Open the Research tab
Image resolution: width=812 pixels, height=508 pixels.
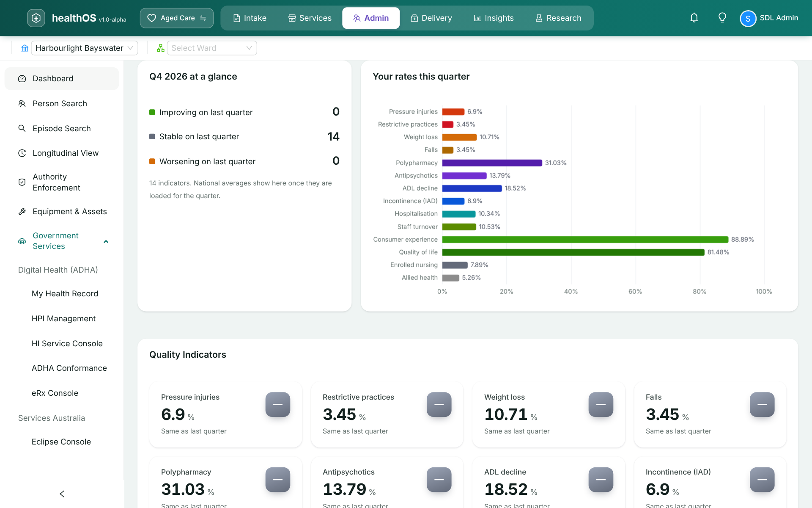(559, 18)
